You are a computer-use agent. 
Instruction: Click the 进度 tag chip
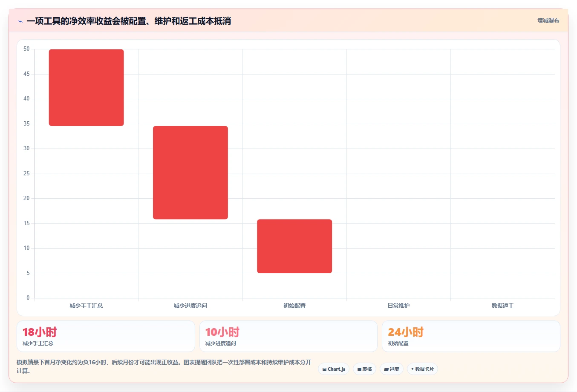(392, 369)
